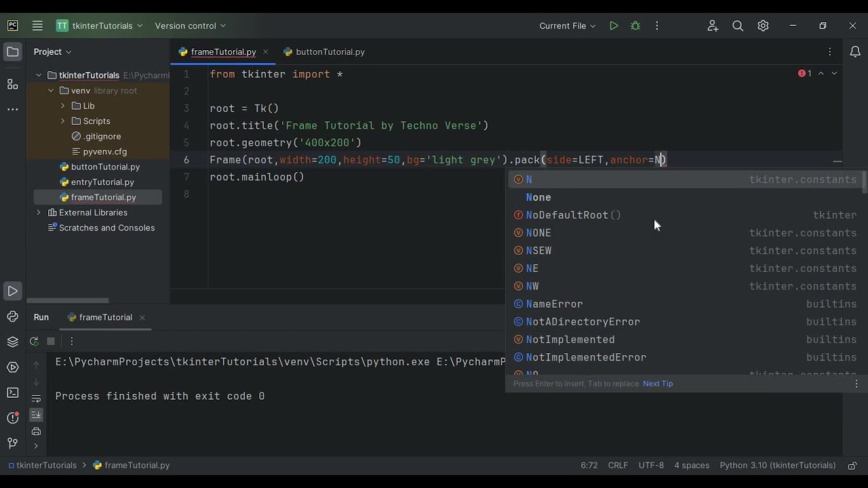The height and width of the screenshot is (488, 868).
Task: Close frameTutorial run tab
Action: tap(142, 317)
